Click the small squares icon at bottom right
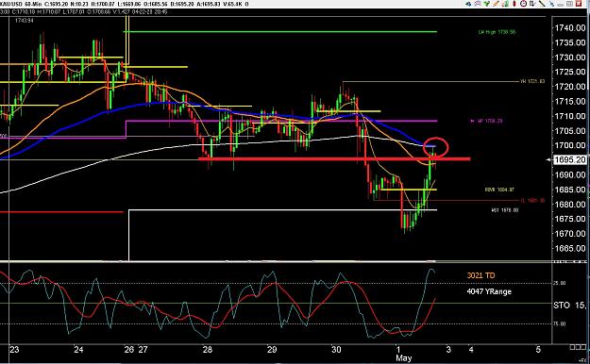590x364 pixels. coord(578,347)
